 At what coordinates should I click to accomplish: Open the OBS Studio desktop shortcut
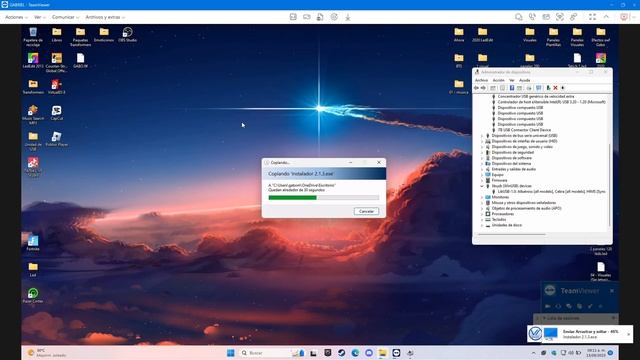pos(127,35)
